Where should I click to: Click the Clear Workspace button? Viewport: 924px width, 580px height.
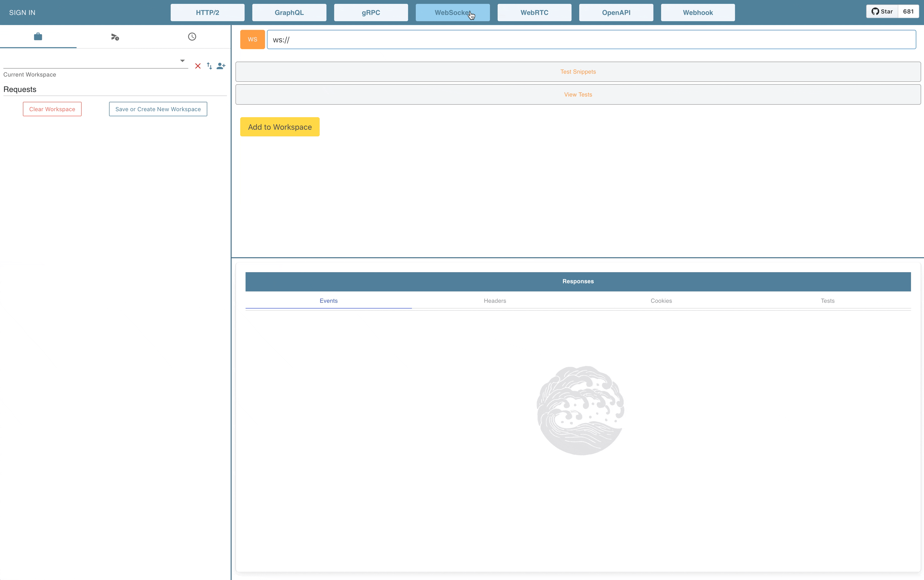coord(52,109)
